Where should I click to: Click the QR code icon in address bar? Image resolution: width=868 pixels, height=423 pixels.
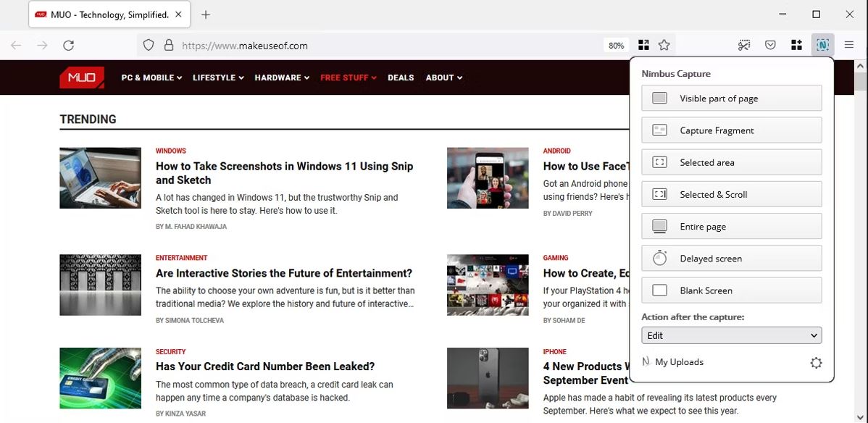tap(643, 46)
